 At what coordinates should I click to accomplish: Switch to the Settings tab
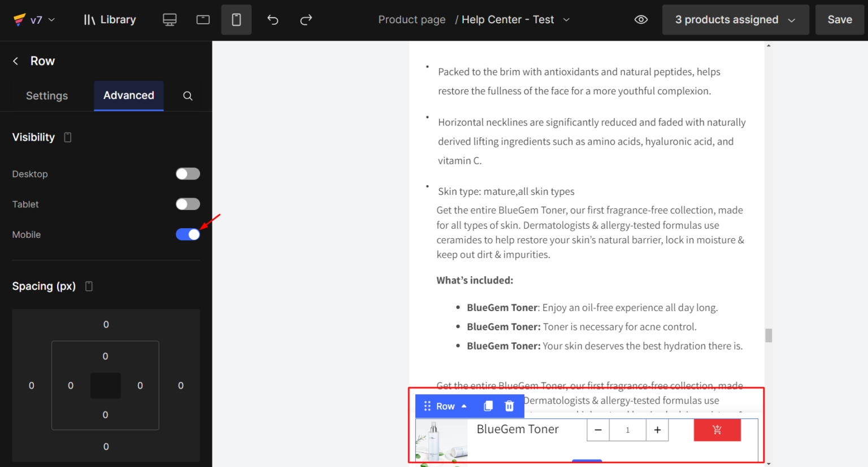pos(47,96)
